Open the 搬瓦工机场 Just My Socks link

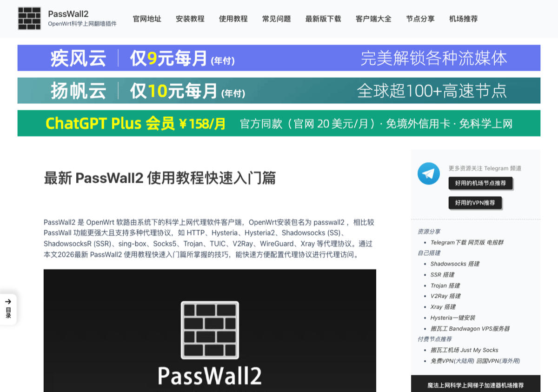coord(464,350)
